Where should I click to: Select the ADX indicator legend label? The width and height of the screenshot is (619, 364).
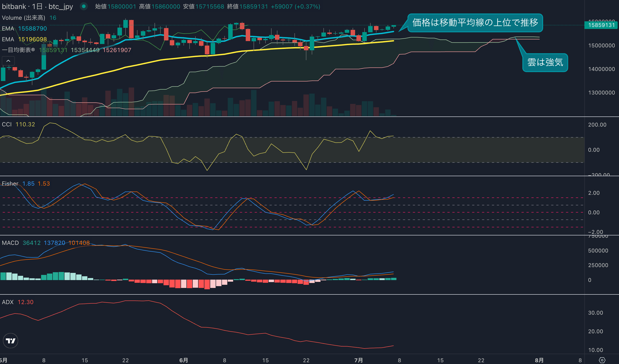coord(8,302)
